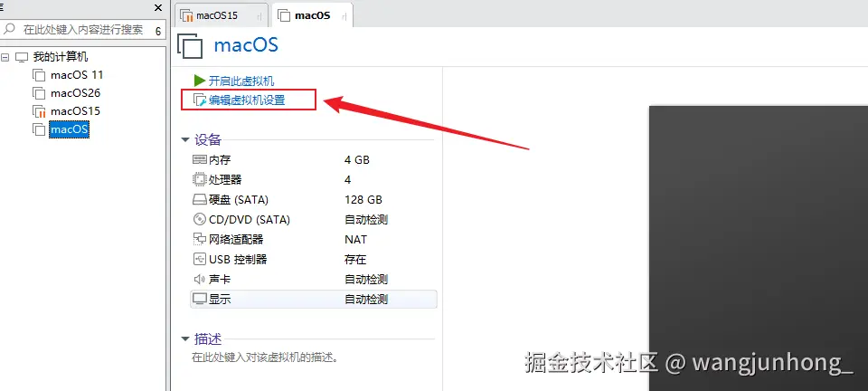This screenshot has height=391, width=868.
Task: Click the magnifier icon in the library search box
Action: (9, 29)
